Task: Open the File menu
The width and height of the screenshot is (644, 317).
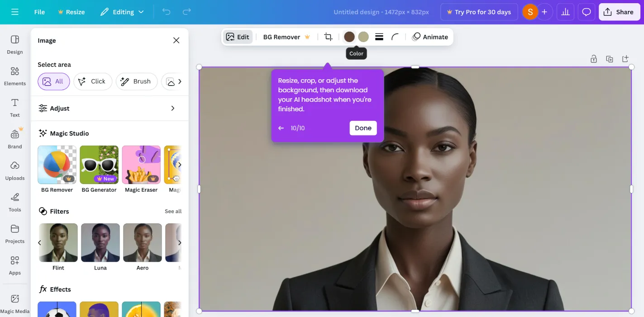Action: (39, 12)
